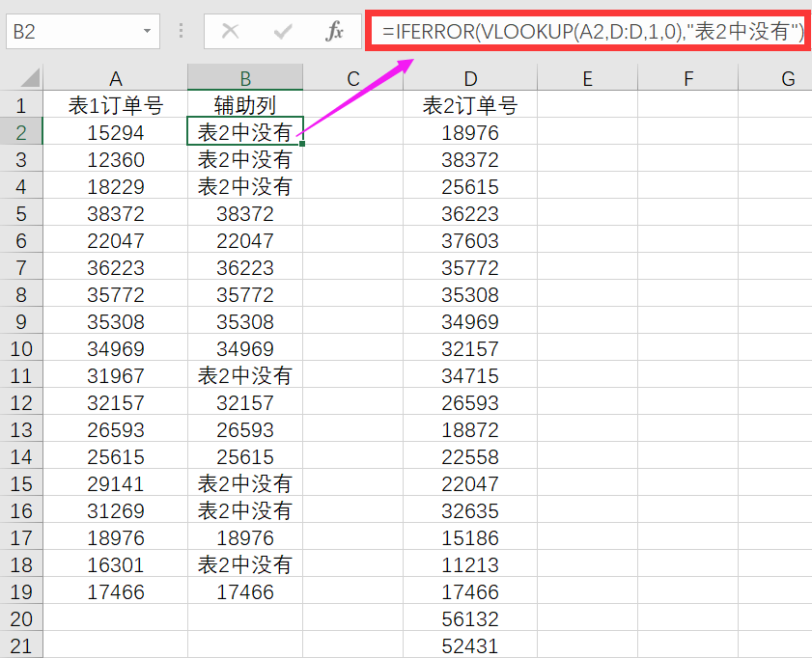The width and height of the screenshot is (812, 658).
Task: Click cell D2 containing 18976
Action: coord(470,132)
